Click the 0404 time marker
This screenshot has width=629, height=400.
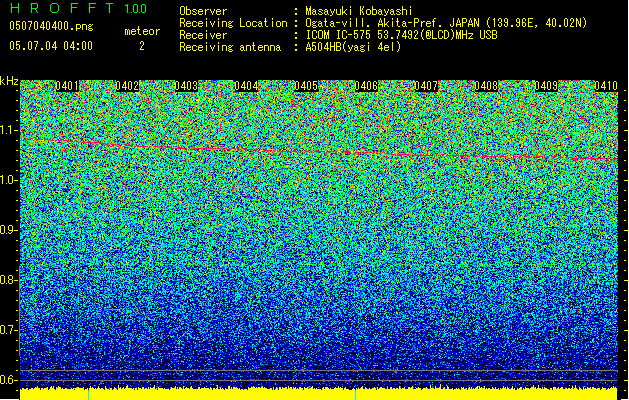click(246, 86)
